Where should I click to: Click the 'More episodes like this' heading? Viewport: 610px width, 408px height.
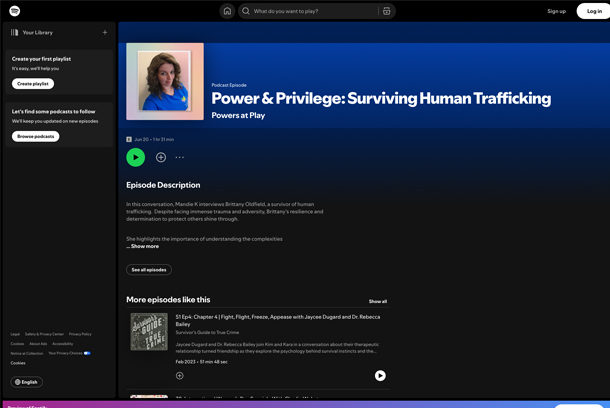pyautogui.click(x=168, y=299)
